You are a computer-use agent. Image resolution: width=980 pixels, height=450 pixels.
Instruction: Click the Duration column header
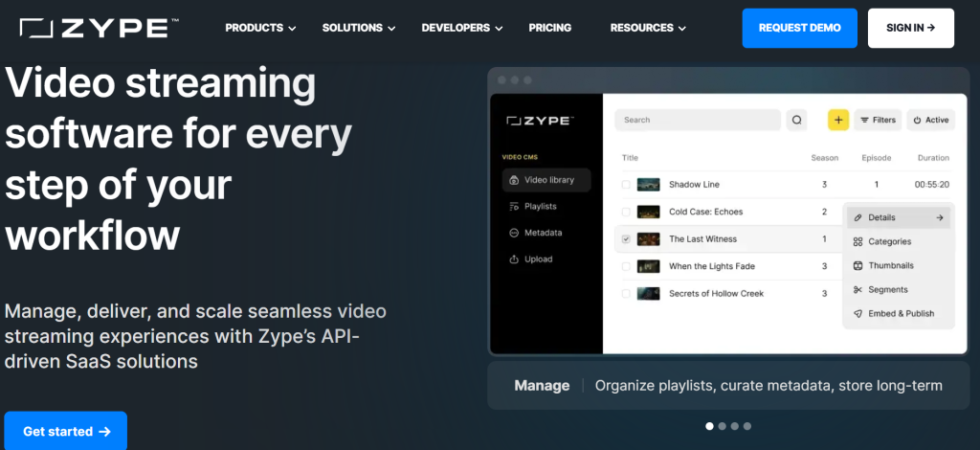[x=933, y=158]
